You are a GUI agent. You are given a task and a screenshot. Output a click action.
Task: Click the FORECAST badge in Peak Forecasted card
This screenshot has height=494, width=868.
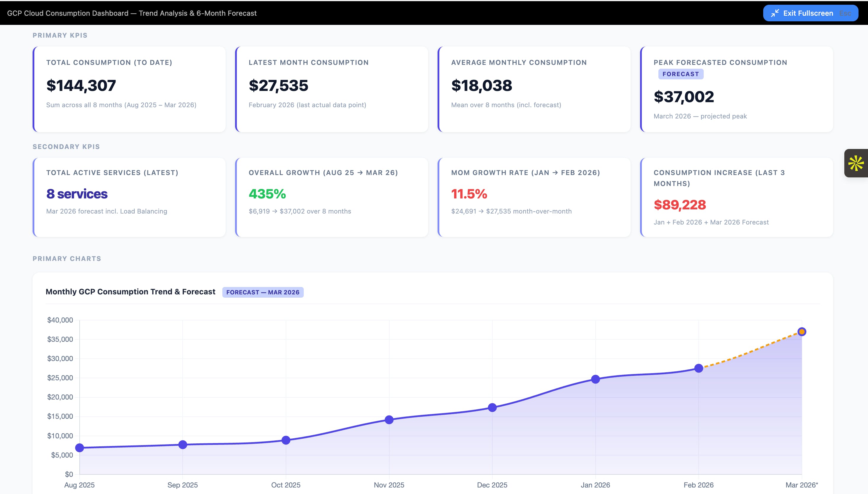[681, 74]
